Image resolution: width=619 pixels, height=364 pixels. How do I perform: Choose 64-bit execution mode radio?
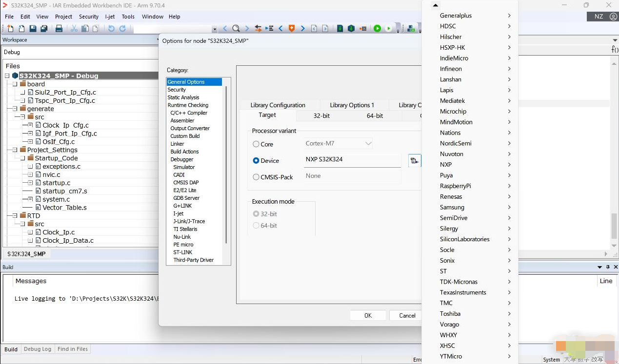256,226
